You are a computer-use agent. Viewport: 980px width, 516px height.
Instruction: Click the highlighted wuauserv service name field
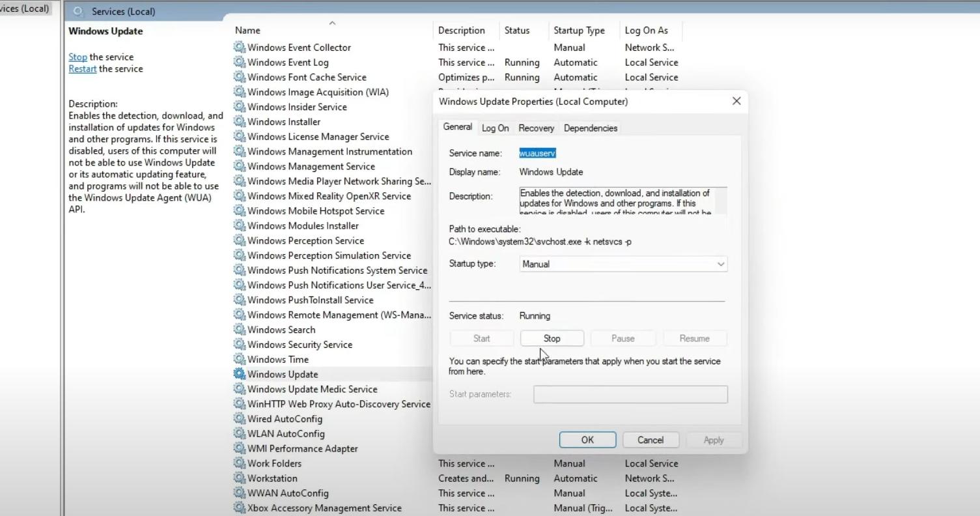537,153
